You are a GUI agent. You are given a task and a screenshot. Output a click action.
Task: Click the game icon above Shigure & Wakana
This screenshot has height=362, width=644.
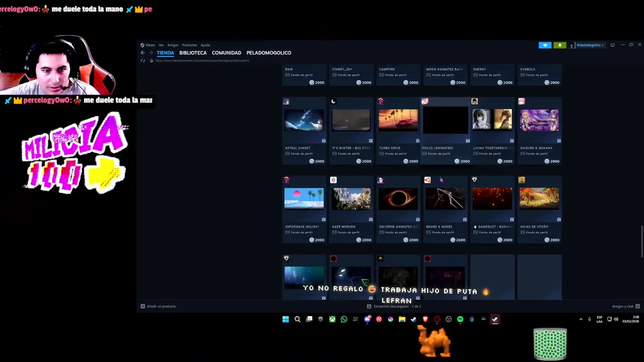[521, 102]
